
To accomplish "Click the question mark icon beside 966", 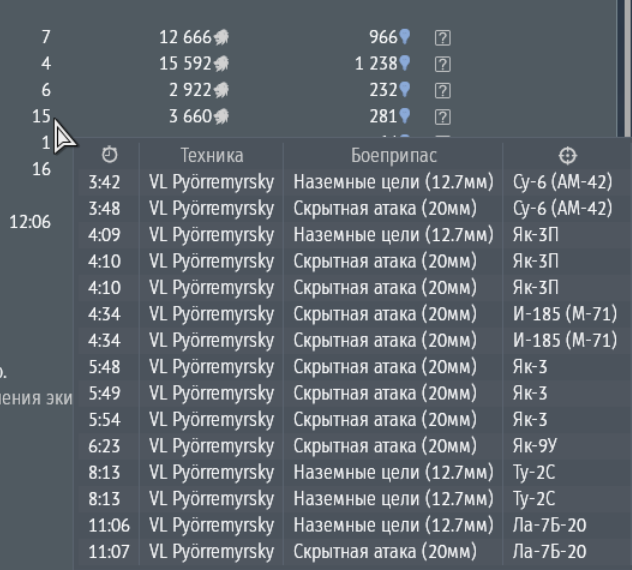I will click(x=443, y=38).
